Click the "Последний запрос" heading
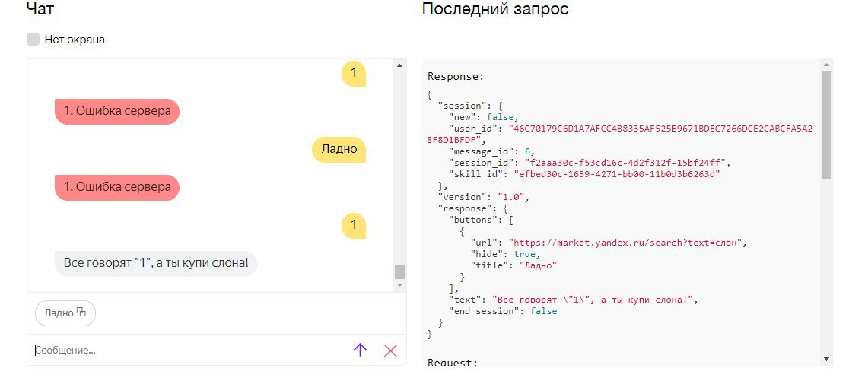868x378 pixels. coord(495,9)
